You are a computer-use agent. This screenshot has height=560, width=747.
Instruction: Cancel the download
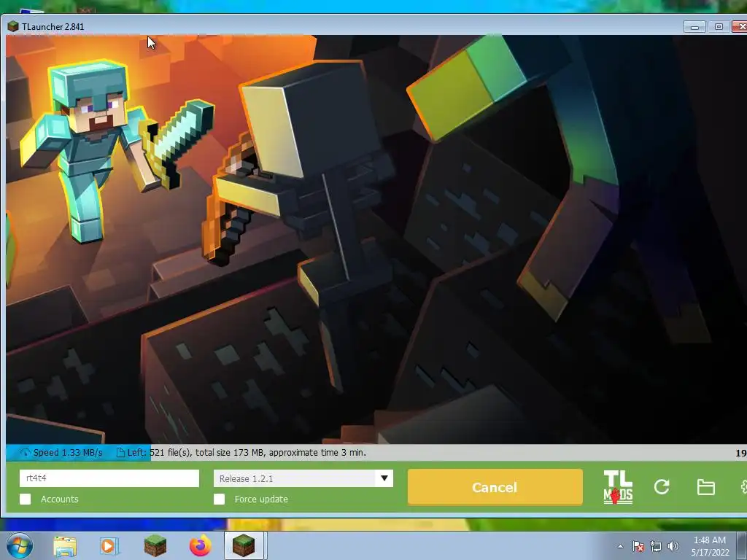(495, 487)
